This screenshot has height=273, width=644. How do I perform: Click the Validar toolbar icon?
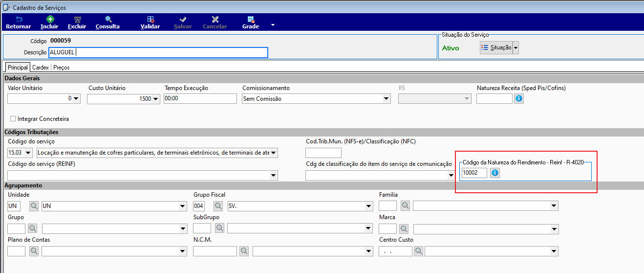click(150, 20)
